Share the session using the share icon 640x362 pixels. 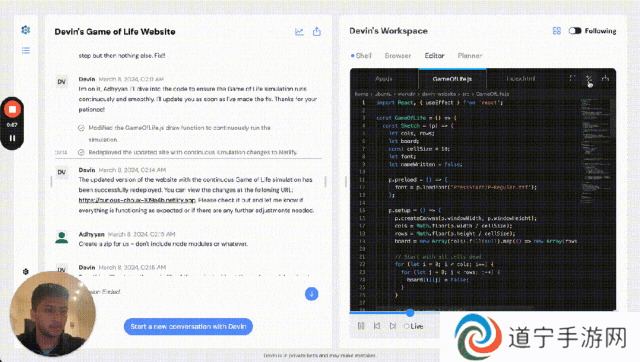tap(317, 32)
